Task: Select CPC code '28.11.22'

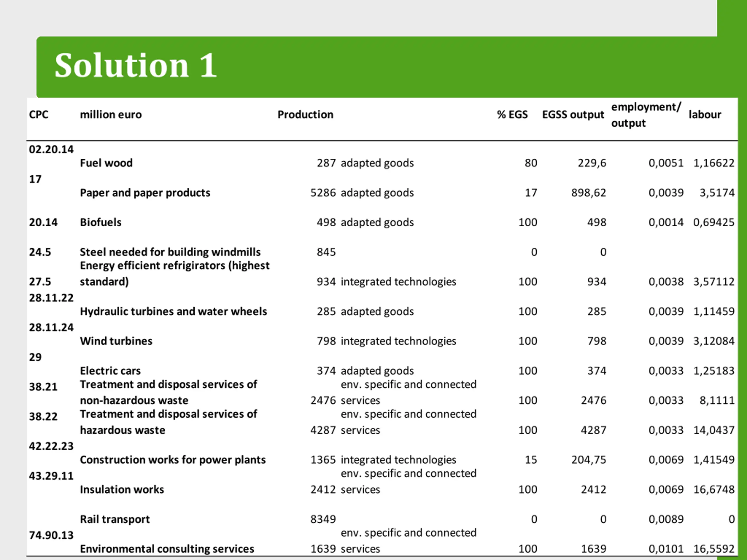Action: pos(51,298)
